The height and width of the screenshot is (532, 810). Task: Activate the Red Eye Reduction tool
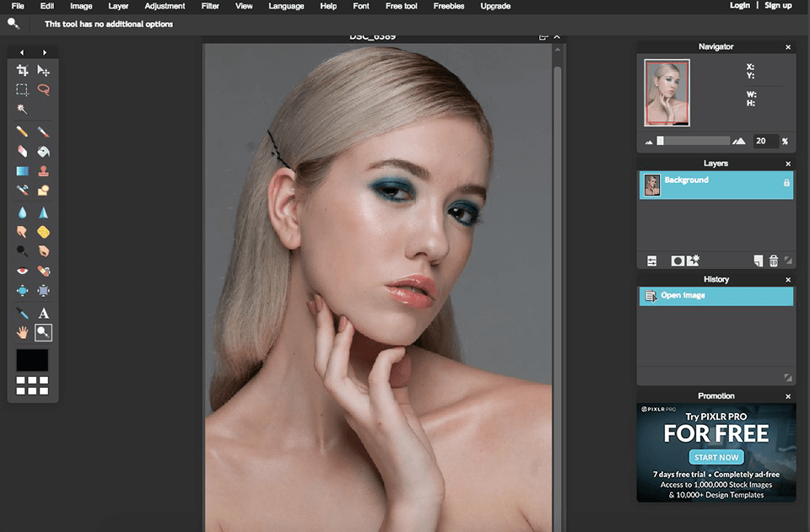click(x=22, y=271)
